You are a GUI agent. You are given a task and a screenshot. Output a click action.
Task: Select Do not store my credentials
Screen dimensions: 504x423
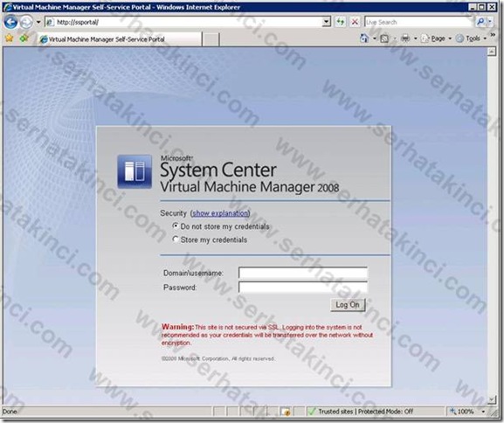click(176, 225)
